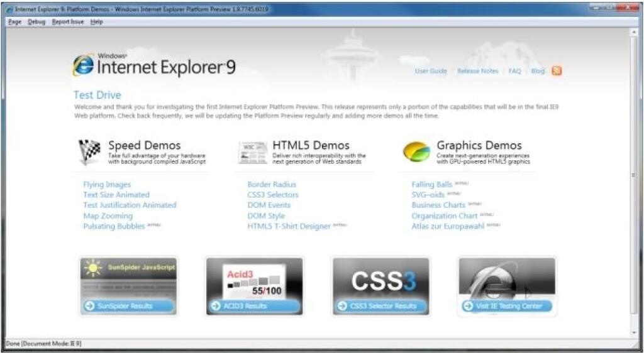Close the Platform Preview window

point(627,8)
